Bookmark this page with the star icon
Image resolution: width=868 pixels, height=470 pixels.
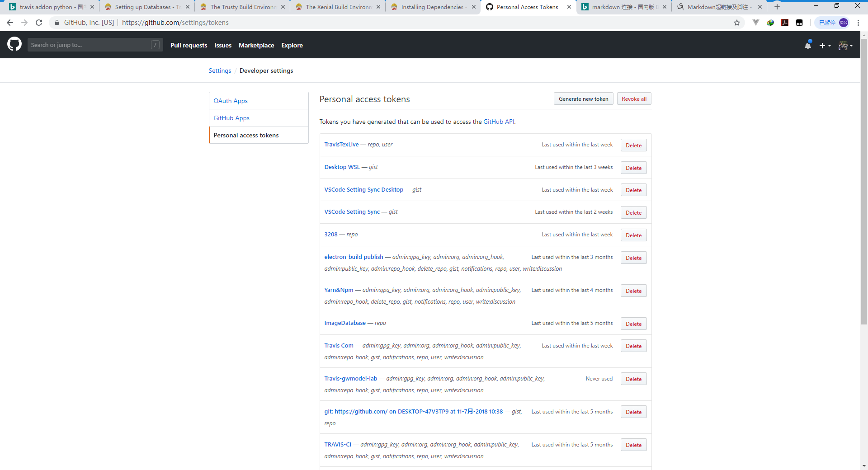737,23
